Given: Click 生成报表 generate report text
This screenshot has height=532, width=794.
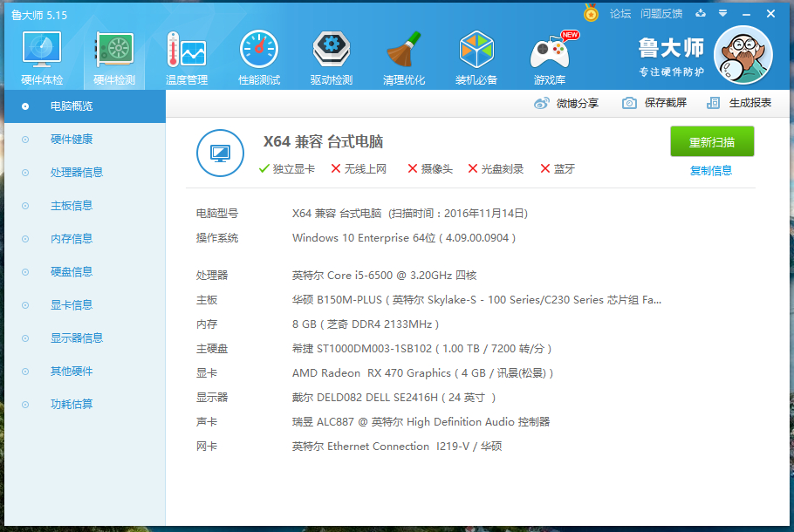Looking at the screenshot, I should pyautogui.click(x=750, y=103).
